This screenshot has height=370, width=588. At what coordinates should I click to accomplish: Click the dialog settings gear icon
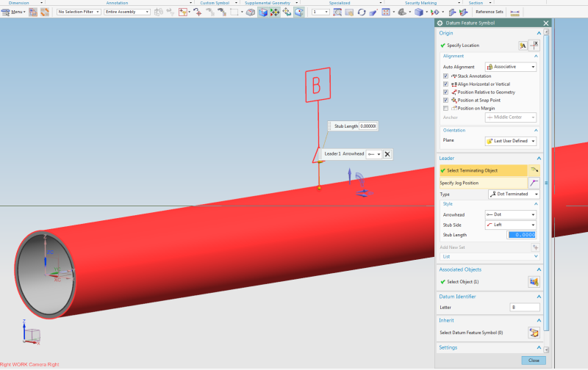tap(440, 23)
